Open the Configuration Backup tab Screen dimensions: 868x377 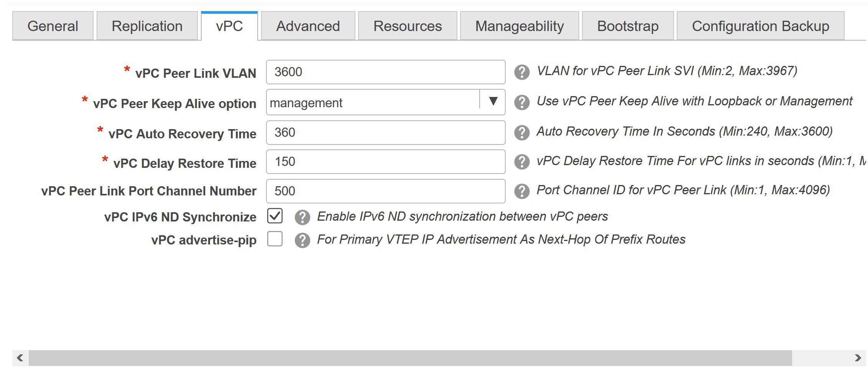(760, 26)
